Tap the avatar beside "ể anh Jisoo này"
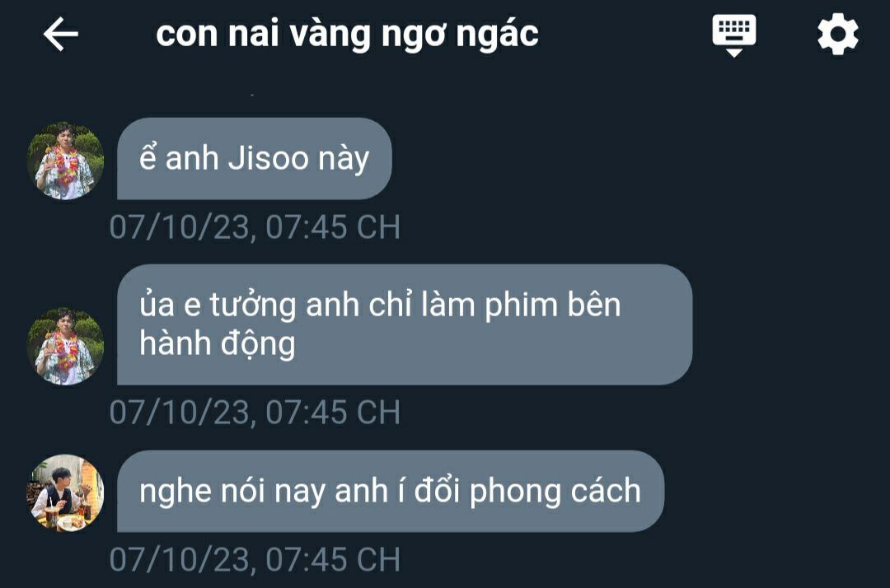Screen dimensions: 890x588 (65, 161)
